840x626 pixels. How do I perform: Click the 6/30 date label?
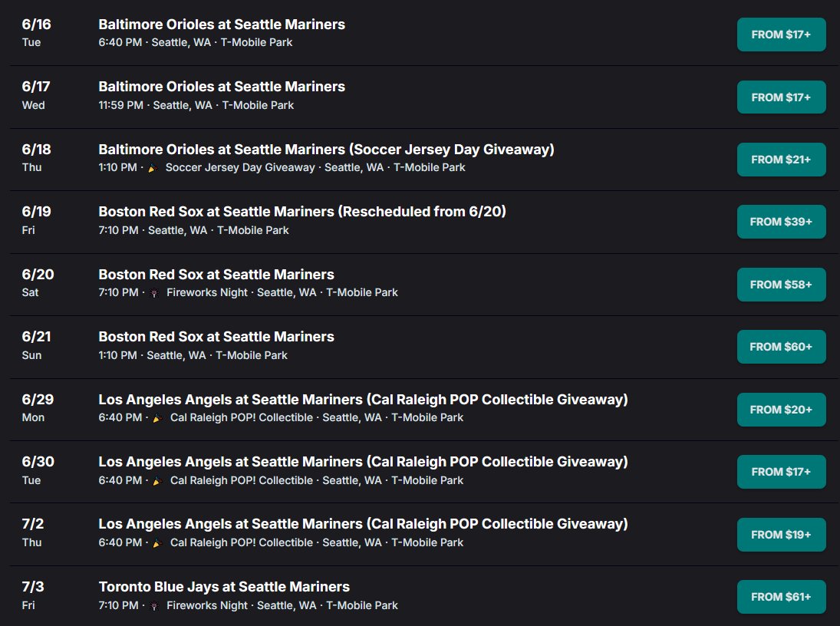click(38, 462)
